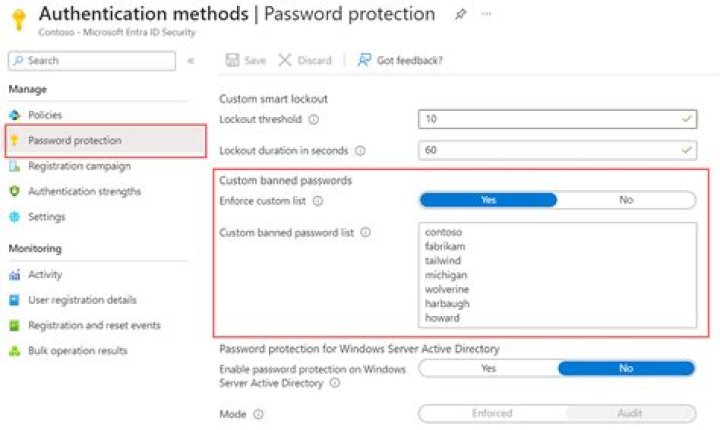Click the pin icon beside the page title
The image size is (720, 430).
(460, 15)
